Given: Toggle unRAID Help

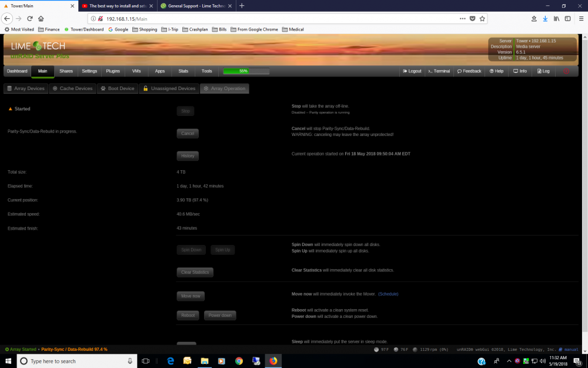Looking at the screenshot, I should click(496, 71).
